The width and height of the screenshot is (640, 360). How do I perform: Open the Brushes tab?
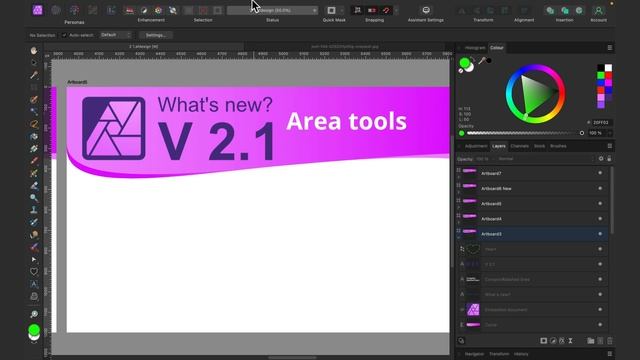(558, 146)
